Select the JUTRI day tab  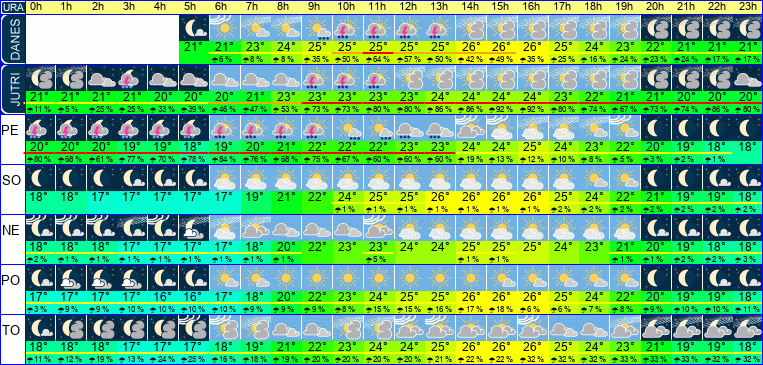(x=13, y=90)
